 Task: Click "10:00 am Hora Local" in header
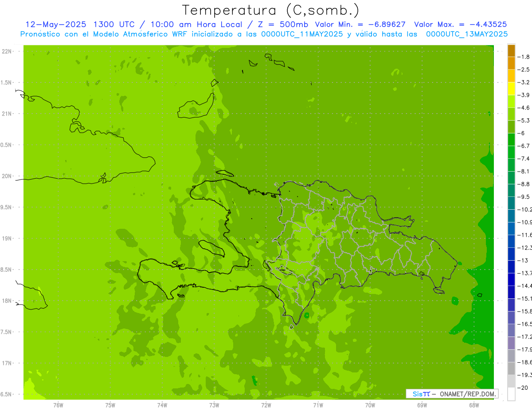tap(196, 24)
